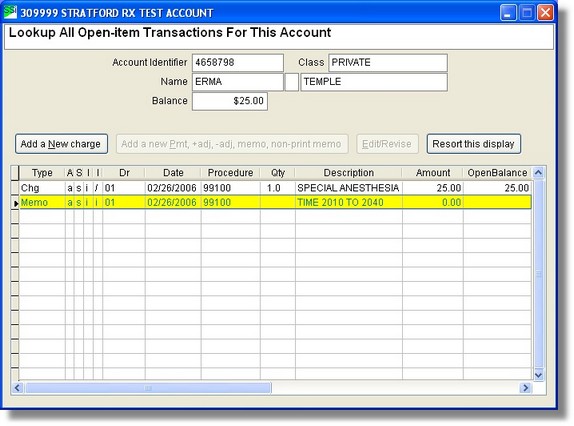The height and width of the screenshot is (426, 574).
Task: Click the Add a New charge button
Action: point(61,144)
